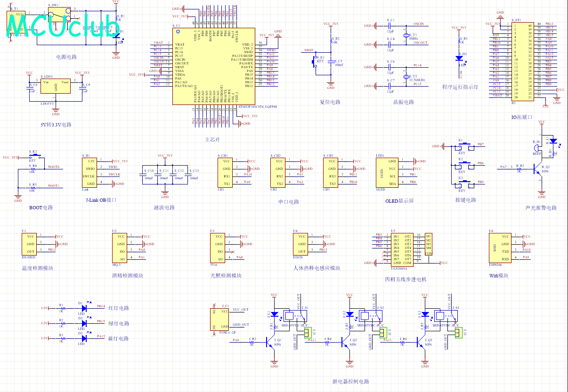Select the K1 push button for PB7

tap(463, 146)
